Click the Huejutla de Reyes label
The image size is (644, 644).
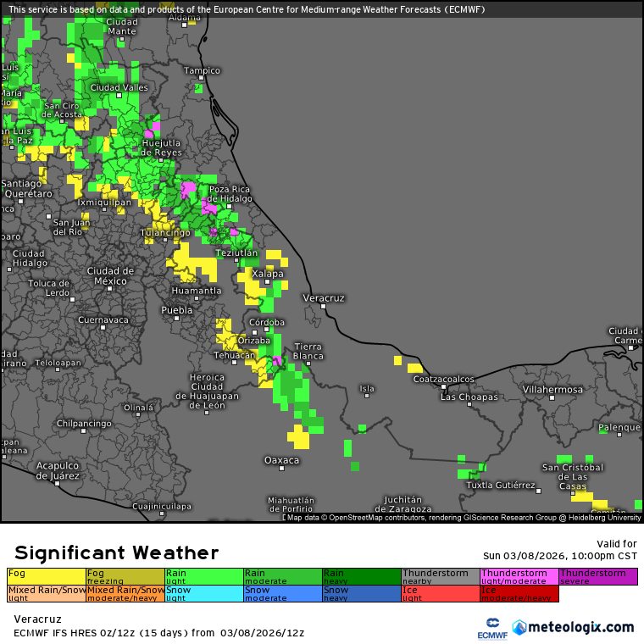161,147
